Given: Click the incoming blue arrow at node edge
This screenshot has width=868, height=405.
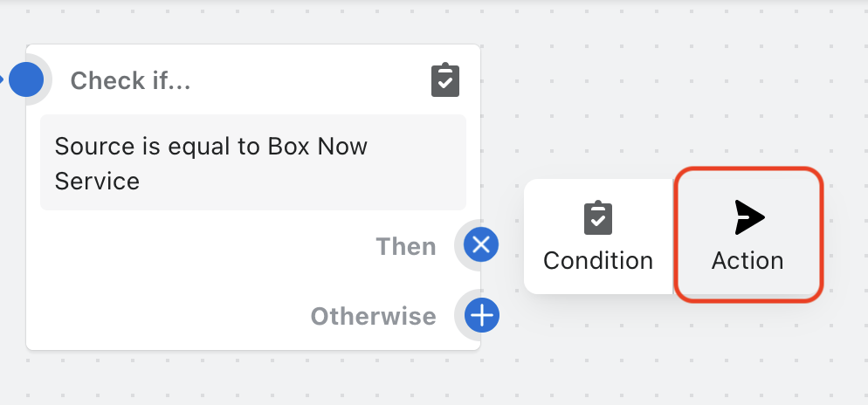Looking at the screenshot, I should tap(3, 80).
